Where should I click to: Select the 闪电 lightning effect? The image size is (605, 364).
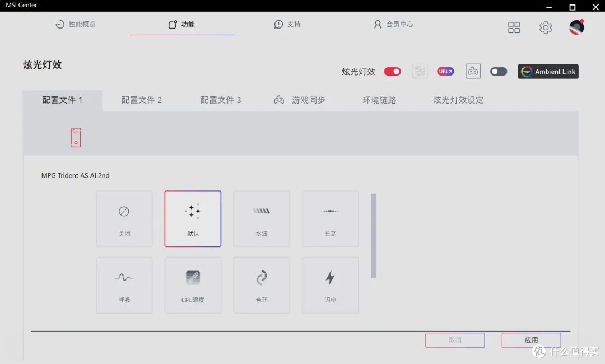click(331, 285)
